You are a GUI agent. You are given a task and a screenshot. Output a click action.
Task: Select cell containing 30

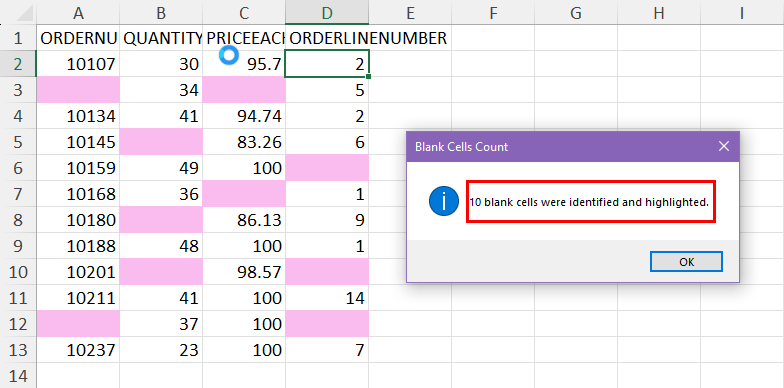pos(161,64)
